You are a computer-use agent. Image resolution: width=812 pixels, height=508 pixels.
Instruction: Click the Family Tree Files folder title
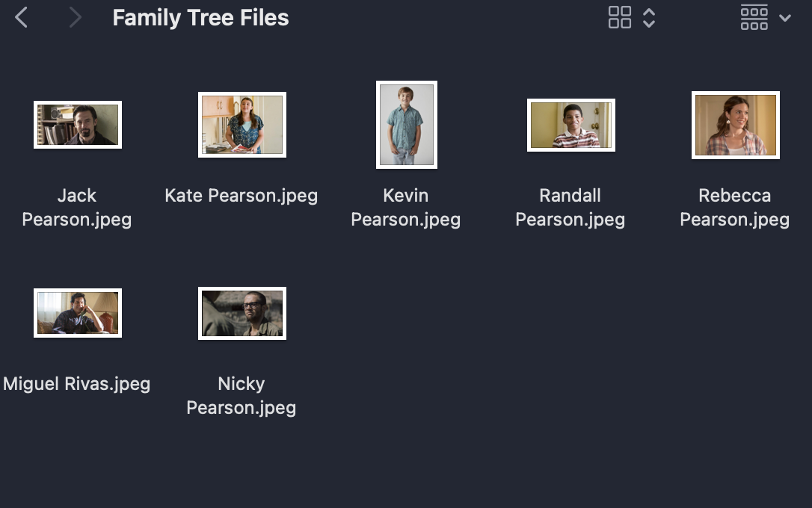[x=200, y=18]
